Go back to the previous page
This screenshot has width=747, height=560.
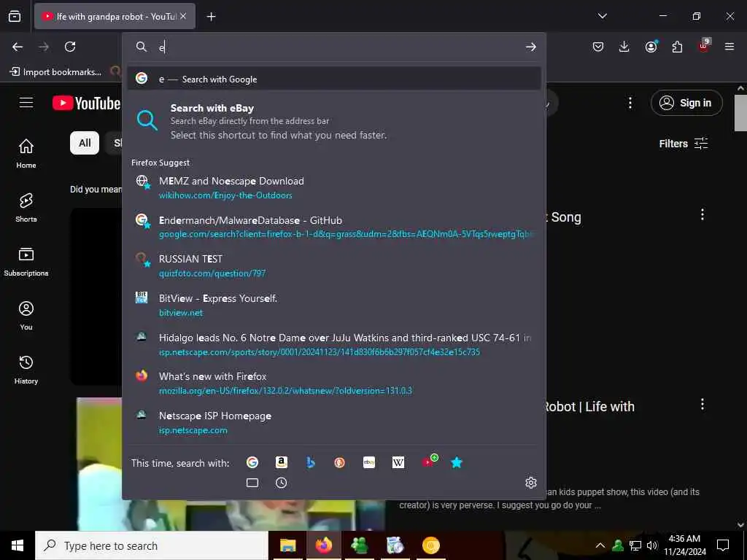pyautogui.click(x=18, y=47)
